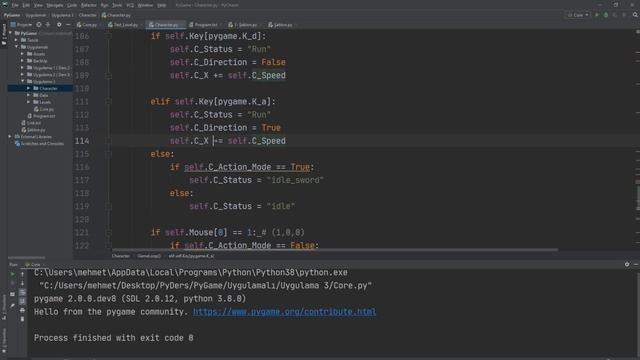The width and height of the screenshot is (640, 360).
Task: Open the File menu
Action: (x=15, y=5)
